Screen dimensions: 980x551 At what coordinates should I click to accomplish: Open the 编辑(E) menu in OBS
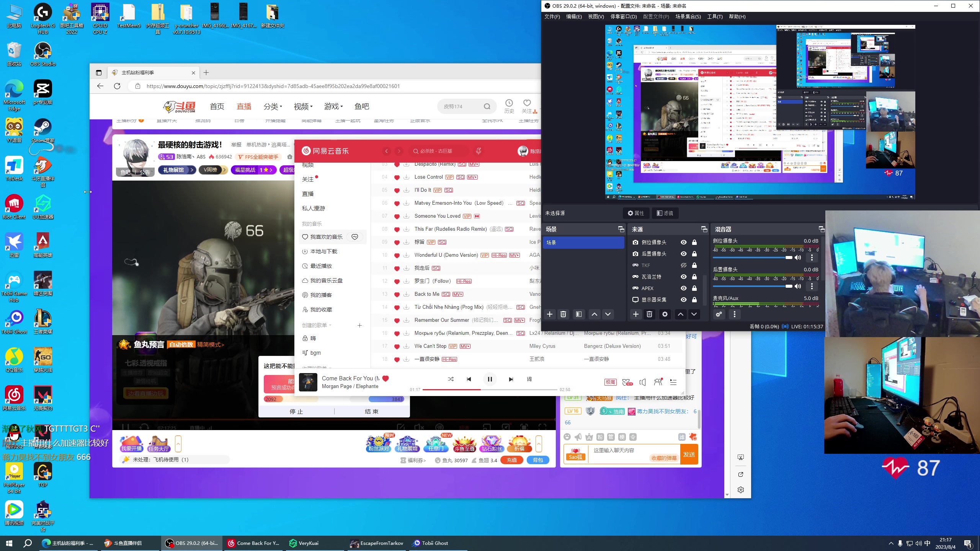click(x=574, y=16)
